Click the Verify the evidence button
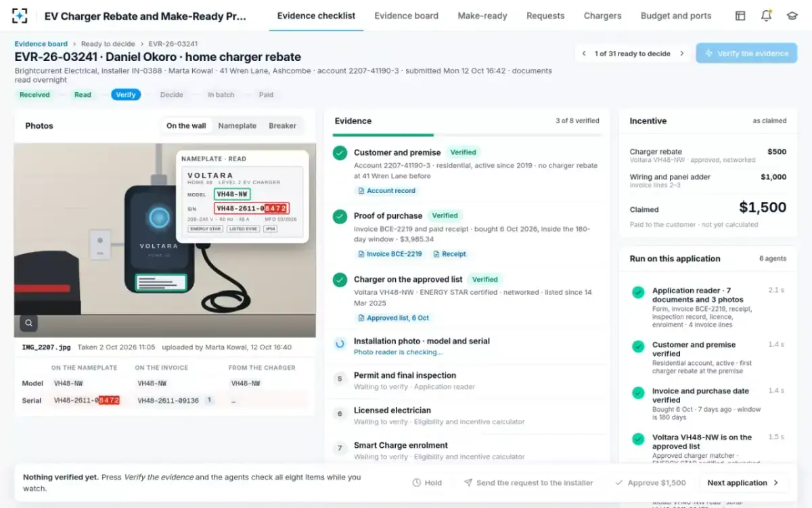812x508 pixels. coord(746,54)
